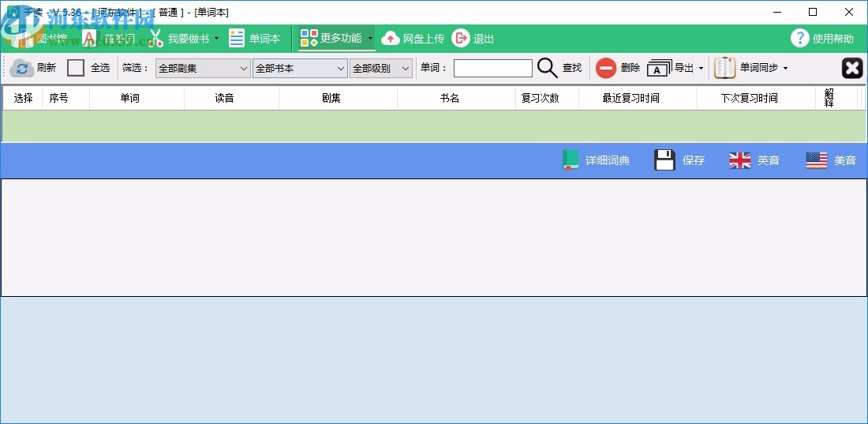Image resolution: width=868 pixels, height=424 pixels.
Task: Sort by the 下次复习时间 column header
Action: point(756,98)
